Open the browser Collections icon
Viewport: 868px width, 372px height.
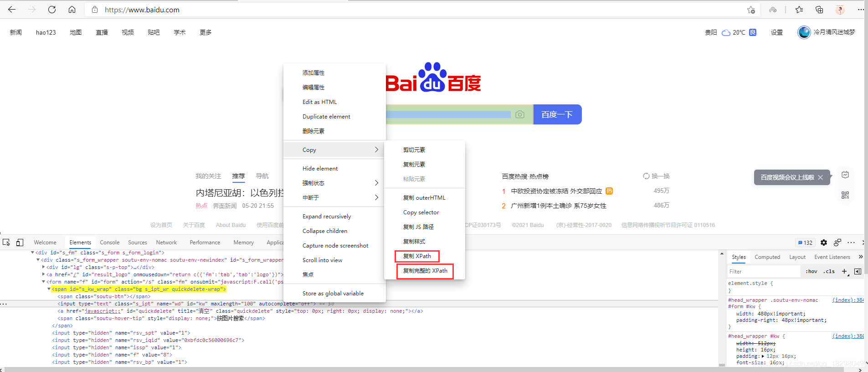pyautogui.click(x=819, y=10)
